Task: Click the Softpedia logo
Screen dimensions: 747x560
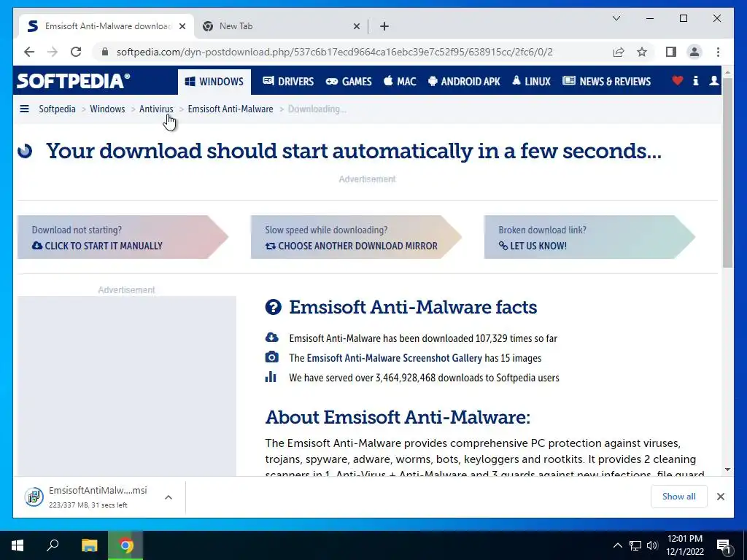Action: point(74,81)
